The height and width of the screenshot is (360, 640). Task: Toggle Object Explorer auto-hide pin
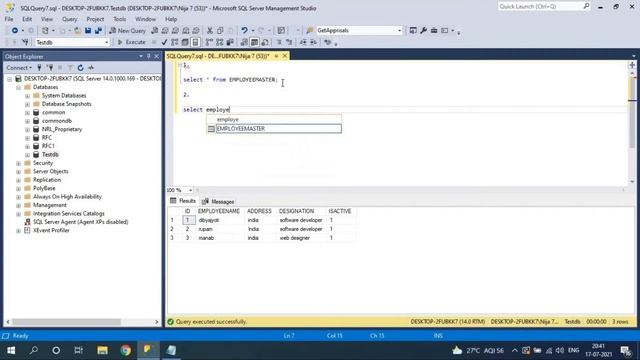(x=149, y=56)
